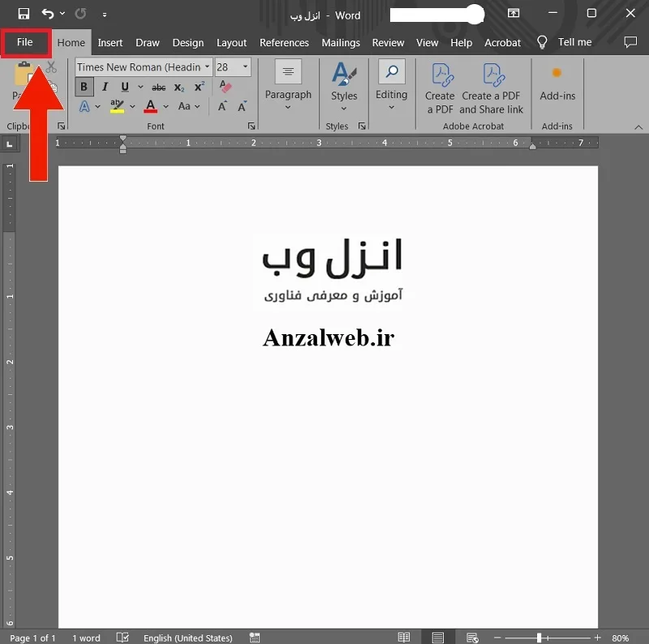Switch to the Insert tab
The height and width of the screenshot is (644, 649).
pos(110,43)
